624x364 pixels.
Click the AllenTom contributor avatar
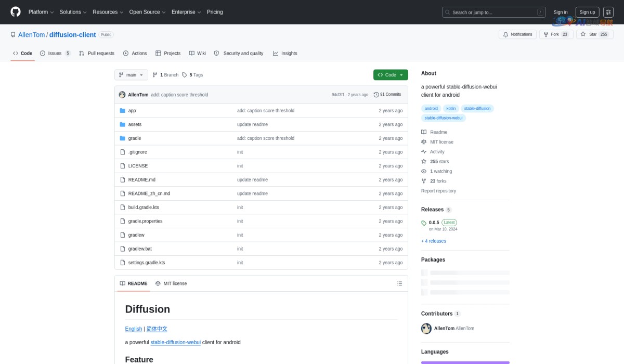pyautogui.click(x=426, y=328)
